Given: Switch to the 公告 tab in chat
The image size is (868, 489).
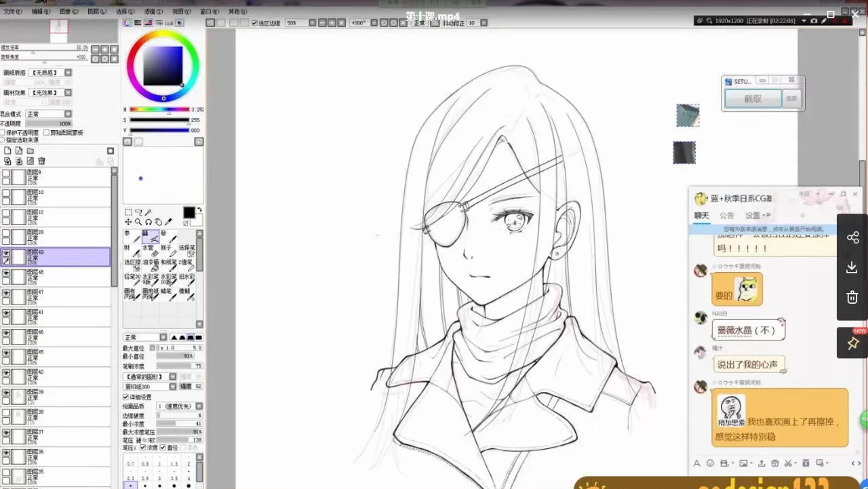Looking at the screenshot, I should pos(726,216).
